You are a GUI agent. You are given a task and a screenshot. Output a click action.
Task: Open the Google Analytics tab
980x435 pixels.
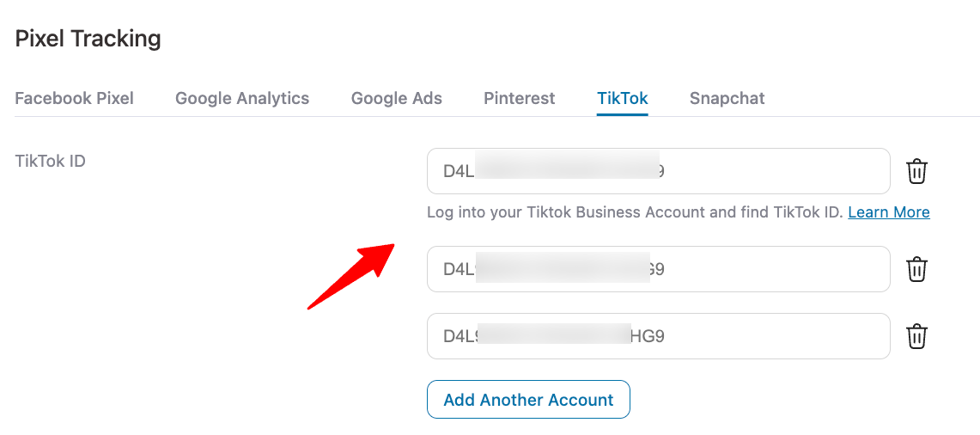[242, 98]
